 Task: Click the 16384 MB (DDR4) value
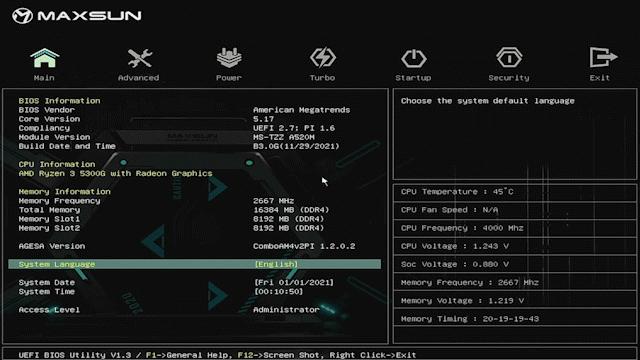click(x=291, y=210)
